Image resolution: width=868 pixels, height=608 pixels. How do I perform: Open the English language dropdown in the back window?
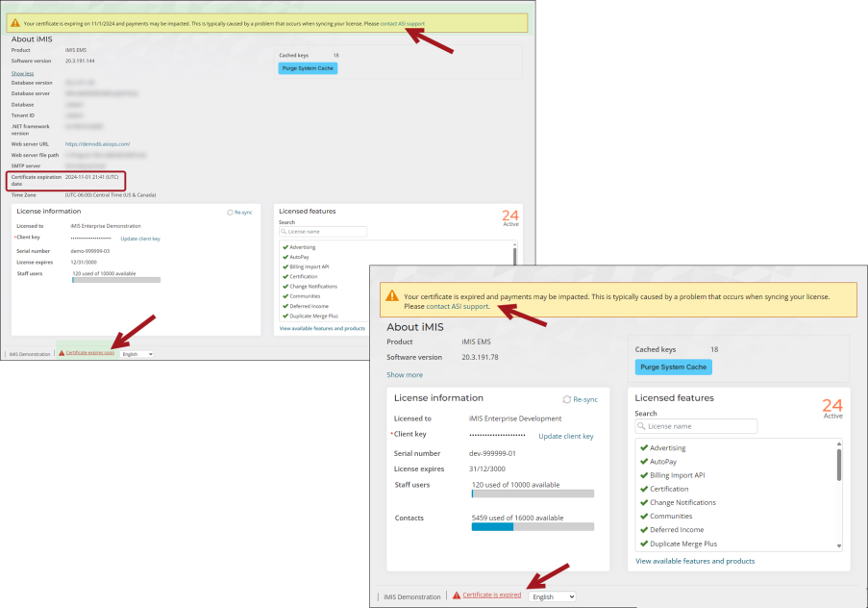[136, 354]
